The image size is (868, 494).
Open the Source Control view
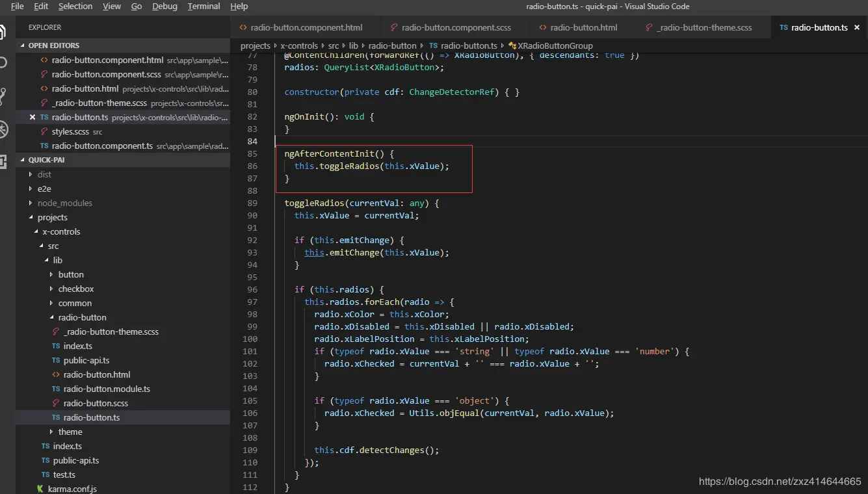pos(3,96)
